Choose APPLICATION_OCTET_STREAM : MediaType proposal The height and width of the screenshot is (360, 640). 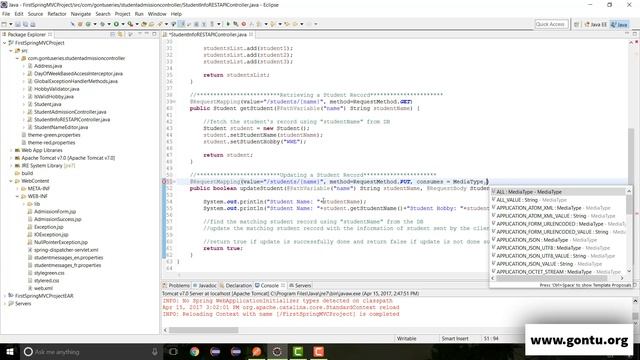coord(558,272)
